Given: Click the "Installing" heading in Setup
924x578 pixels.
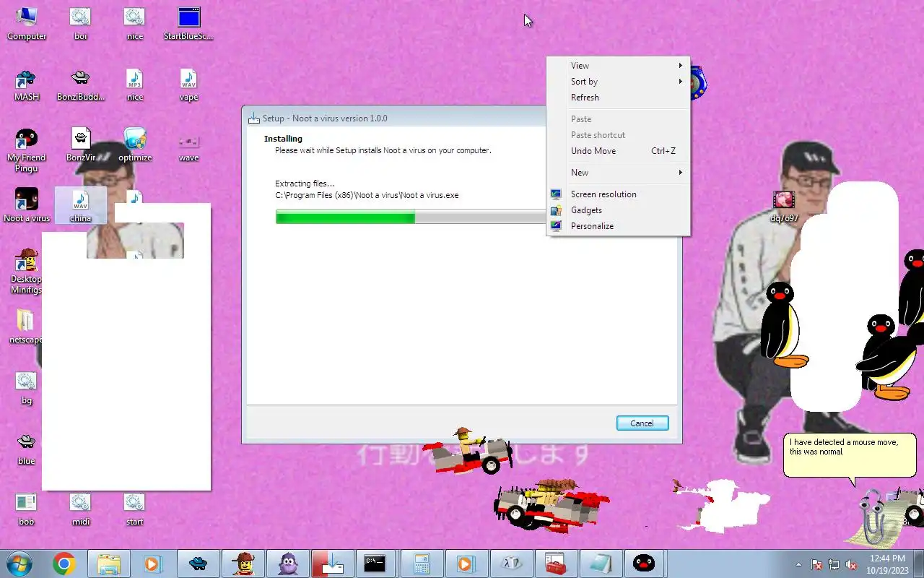Looking at the screenshot, I should point(283,139).
